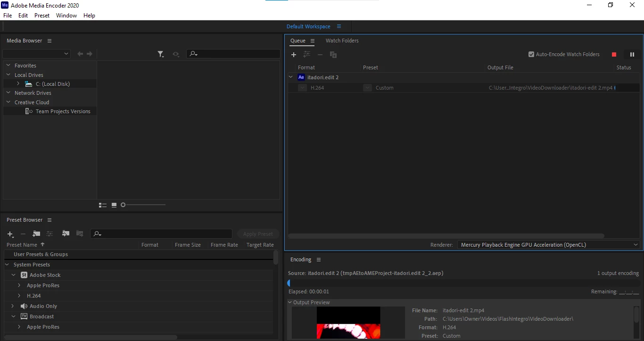644x341 pixels.
Task: Select User Presets & Groups row
Action: pos(139,254)
